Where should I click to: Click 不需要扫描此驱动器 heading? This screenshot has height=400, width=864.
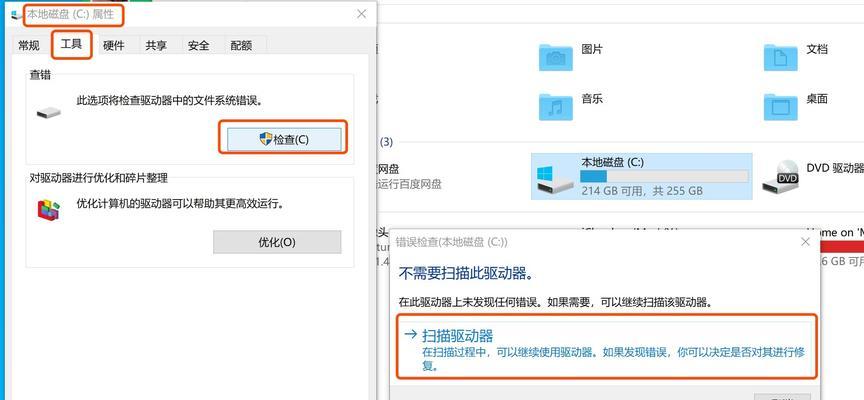[467, 274]
